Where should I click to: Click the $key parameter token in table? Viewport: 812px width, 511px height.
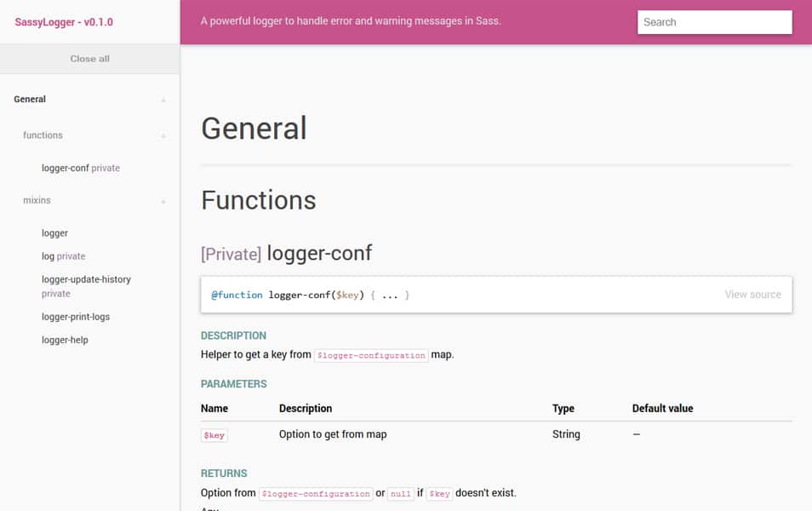coord(214,434)
